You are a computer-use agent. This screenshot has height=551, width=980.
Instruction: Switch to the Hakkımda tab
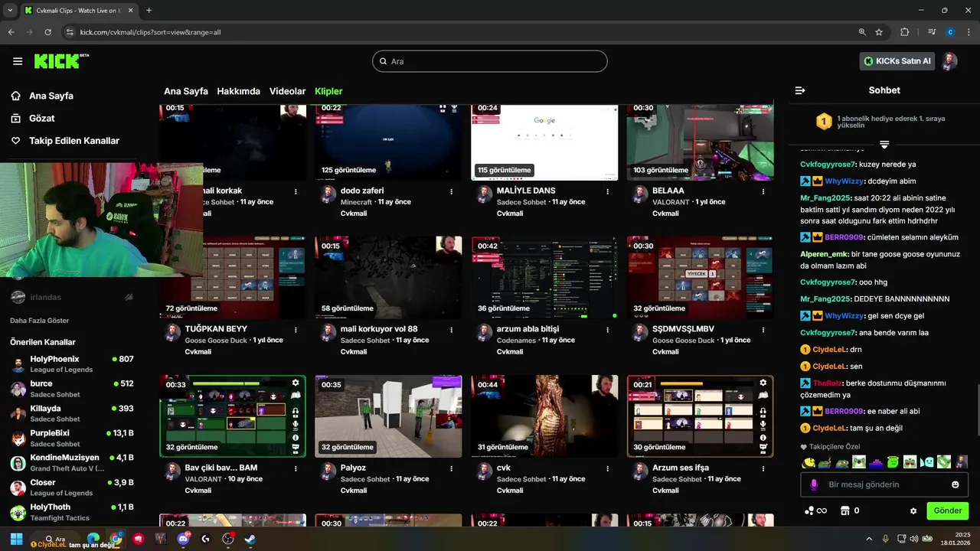click(x=238, y=91)
